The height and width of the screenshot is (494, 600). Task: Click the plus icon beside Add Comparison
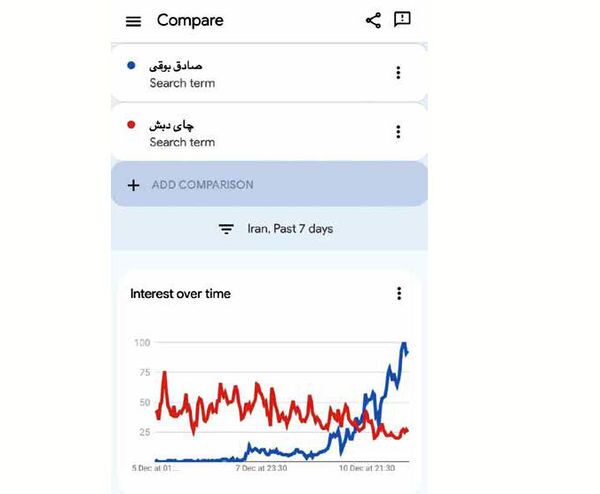pos(134,185)
